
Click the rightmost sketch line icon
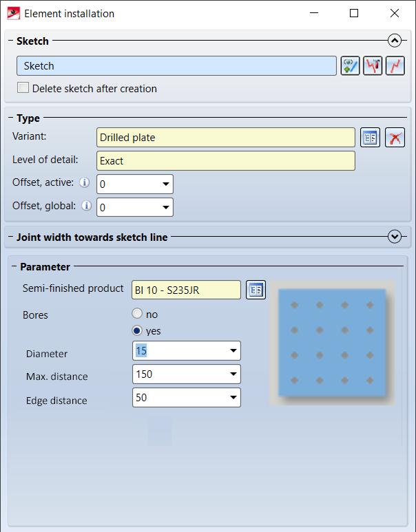pyautogui.click(x=395, y=66)
